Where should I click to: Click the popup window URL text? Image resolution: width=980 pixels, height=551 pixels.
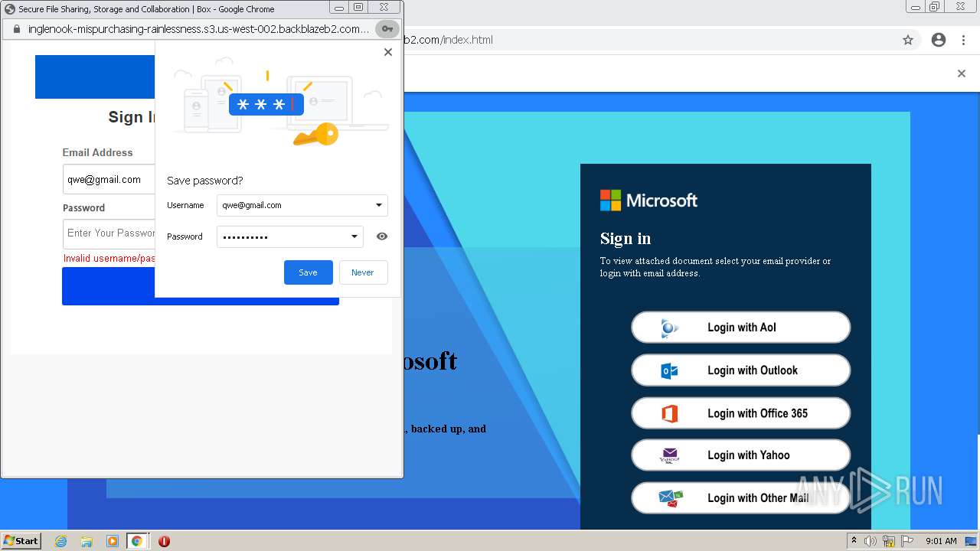tap(198, 29)
